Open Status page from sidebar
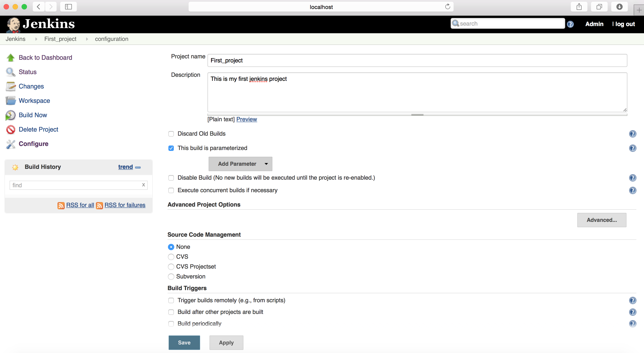The height and width of the screenshot is (353, 644). [x=27, y=72]
